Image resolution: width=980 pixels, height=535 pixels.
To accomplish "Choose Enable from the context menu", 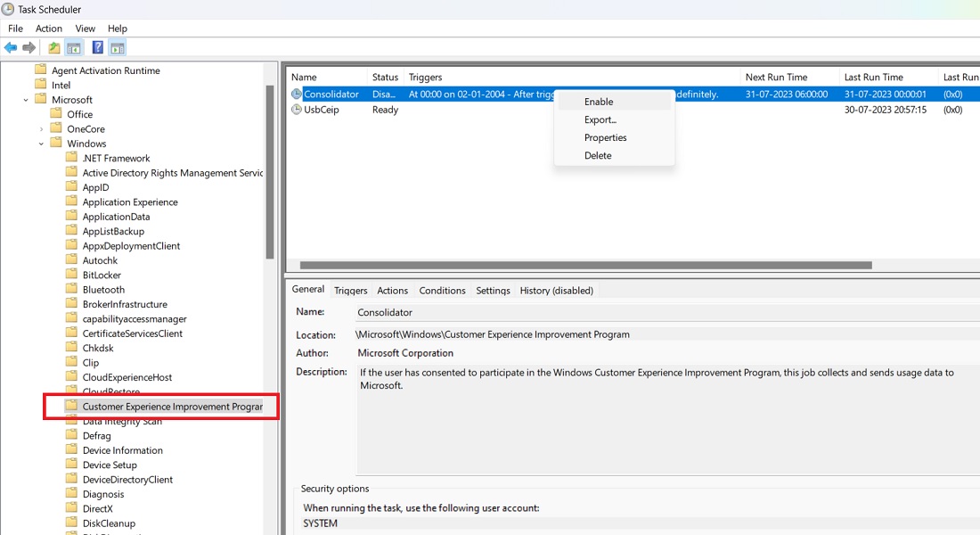I will click(597, 102).
